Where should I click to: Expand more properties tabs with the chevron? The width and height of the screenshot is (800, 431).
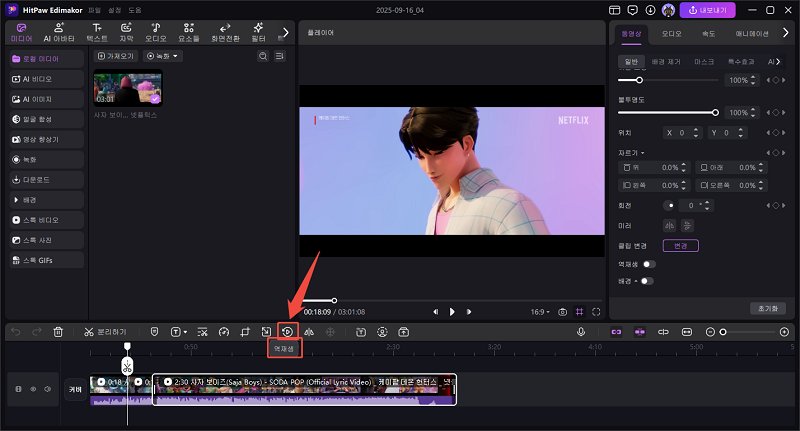click(786, 33)
